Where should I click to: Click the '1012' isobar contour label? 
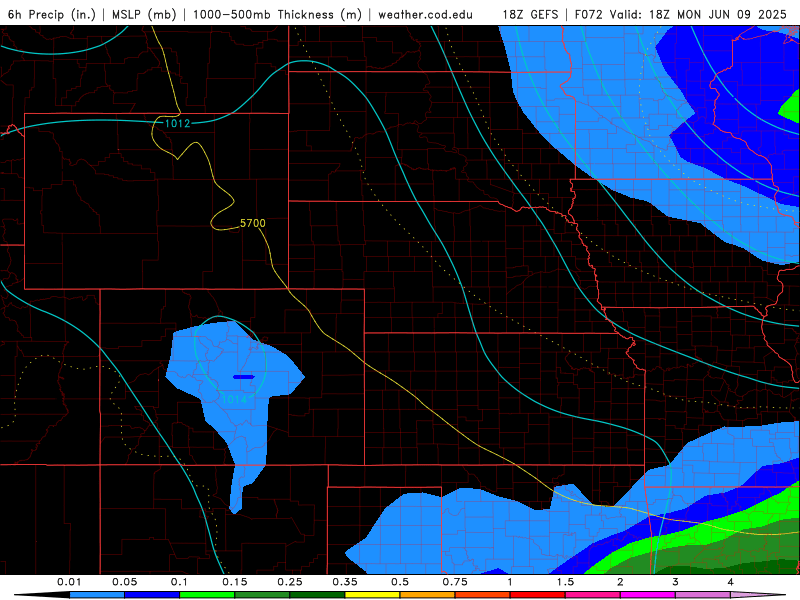[x=177, y=123]
